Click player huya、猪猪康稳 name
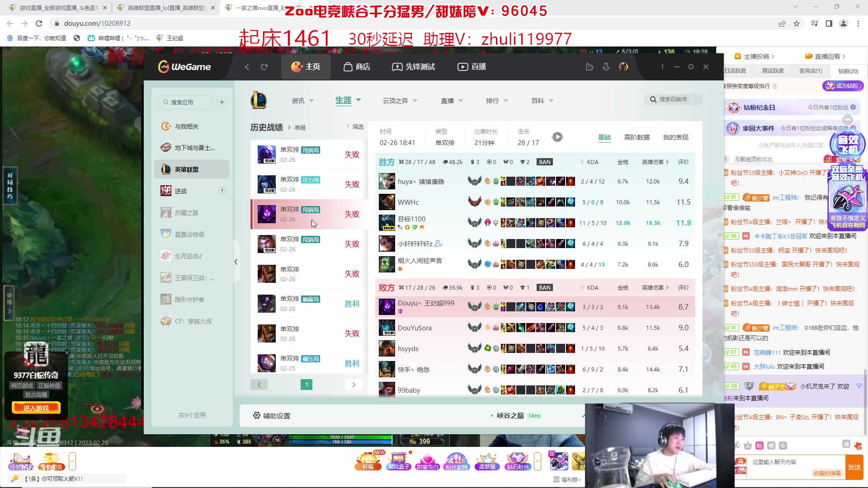The image size is (868, 488). (421, 182)
